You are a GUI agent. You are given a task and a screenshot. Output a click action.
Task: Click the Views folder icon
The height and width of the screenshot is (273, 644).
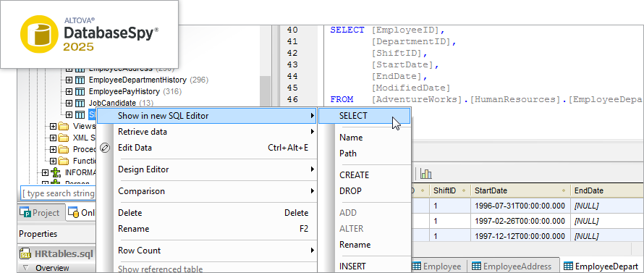(x=64, y=126)
